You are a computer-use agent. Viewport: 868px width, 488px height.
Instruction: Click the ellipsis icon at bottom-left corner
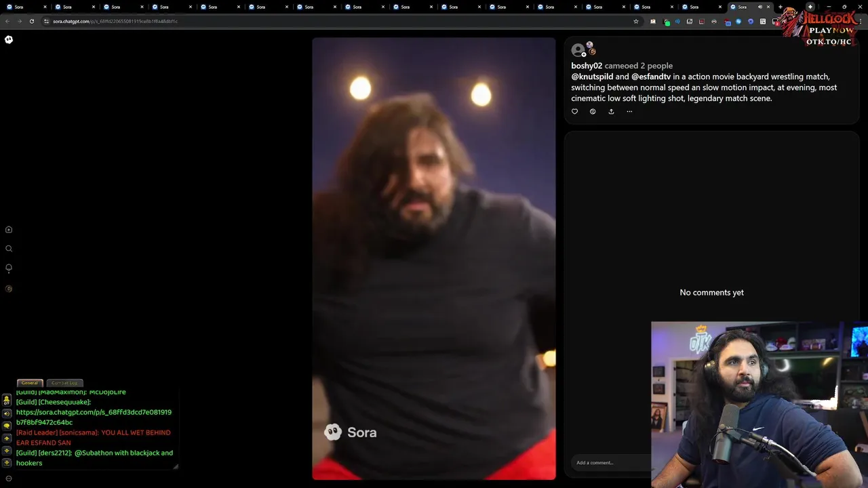click(x=9, y=479)
